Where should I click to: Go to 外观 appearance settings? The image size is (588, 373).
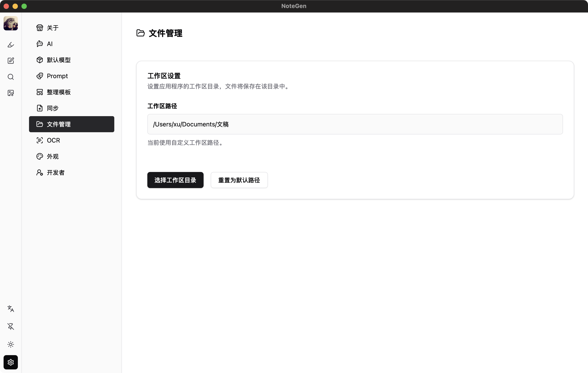tap(71, 157)
